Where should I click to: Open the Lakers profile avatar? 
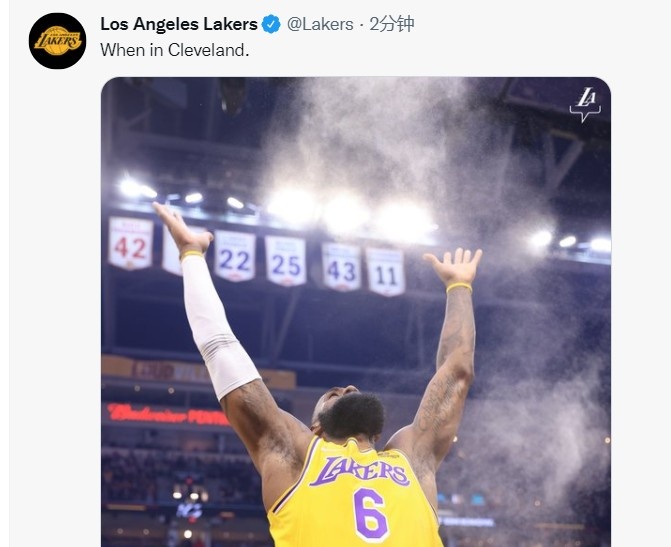point(57,41)
